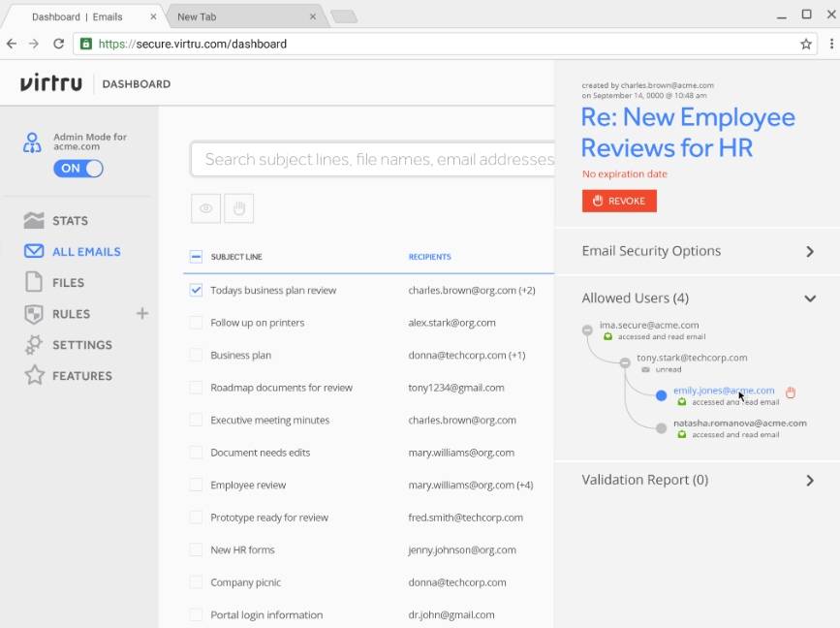Click recipient dr.john@gmail.com
This screenshot has width=840, height=628.
click(451, 615)
